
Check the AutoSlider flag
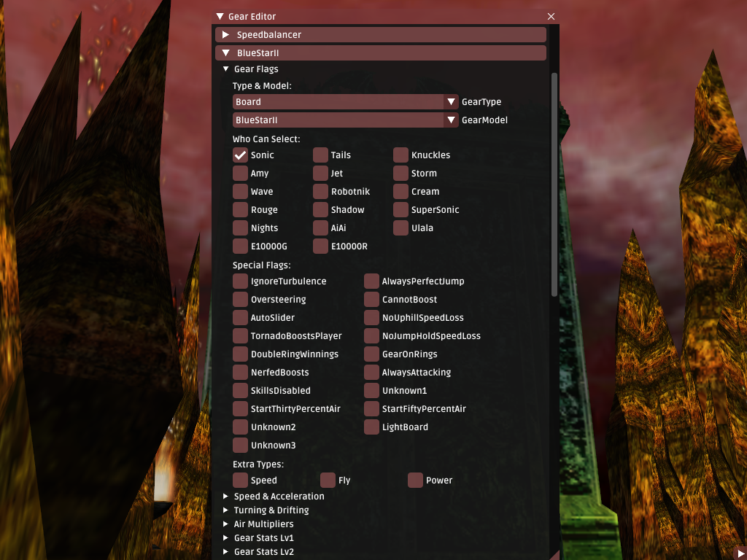[x=240, y=318]
